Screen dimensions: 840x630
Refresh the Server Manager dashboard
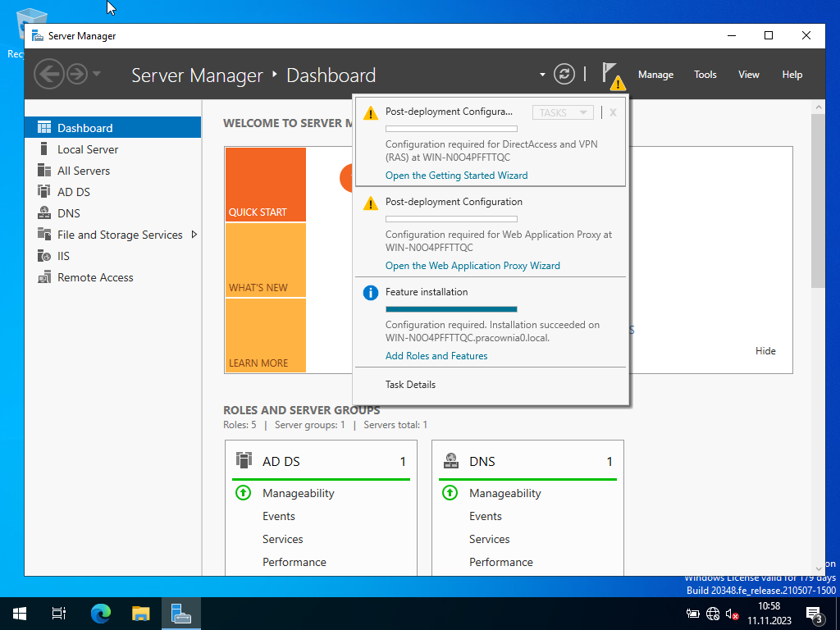tap(564, 74)
